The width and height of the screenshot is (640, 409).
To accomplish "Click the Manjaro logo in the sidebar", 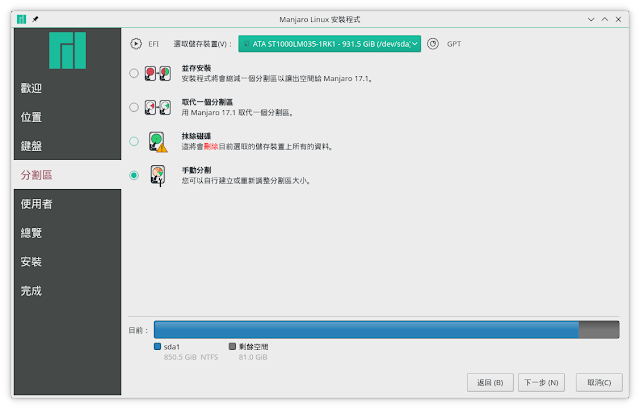I will (67, 51).
